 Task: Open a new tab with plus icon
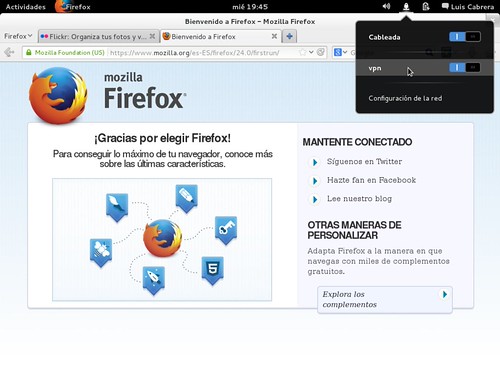click(289, 36)
